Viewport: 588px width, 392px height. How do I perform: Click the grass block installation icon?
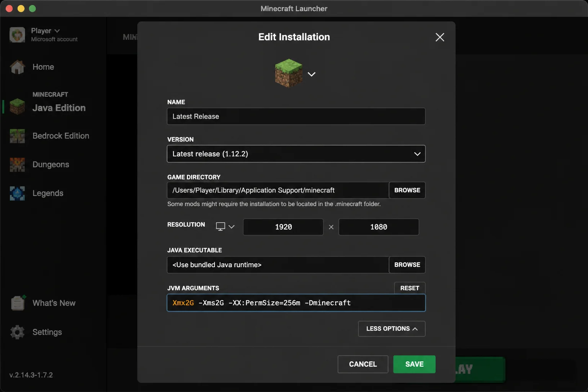[289, 73]
